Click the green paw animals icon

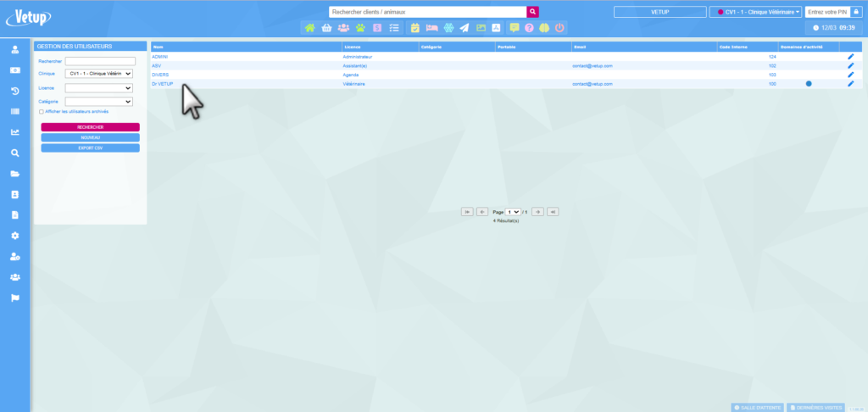360,28
